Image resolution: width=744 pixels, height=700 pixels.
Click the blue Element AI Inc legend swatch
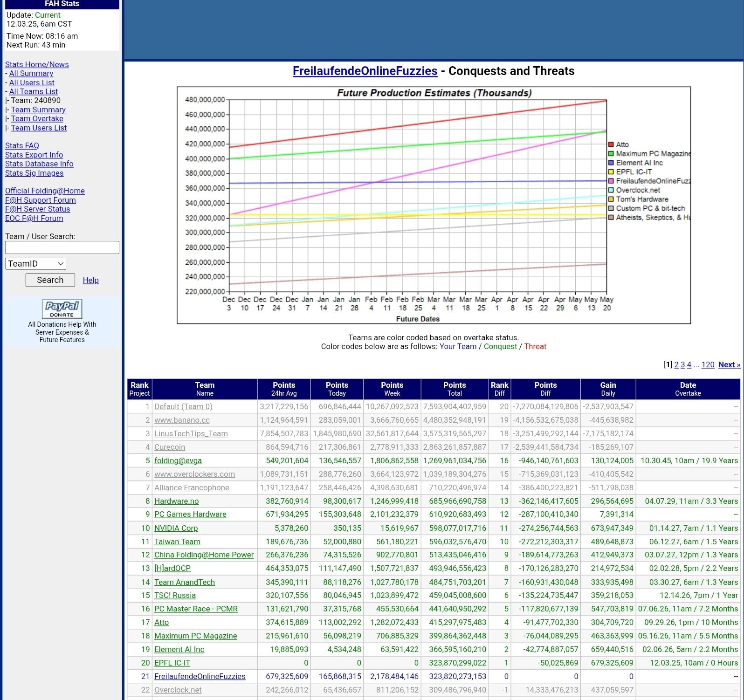(x=611, y=163)
